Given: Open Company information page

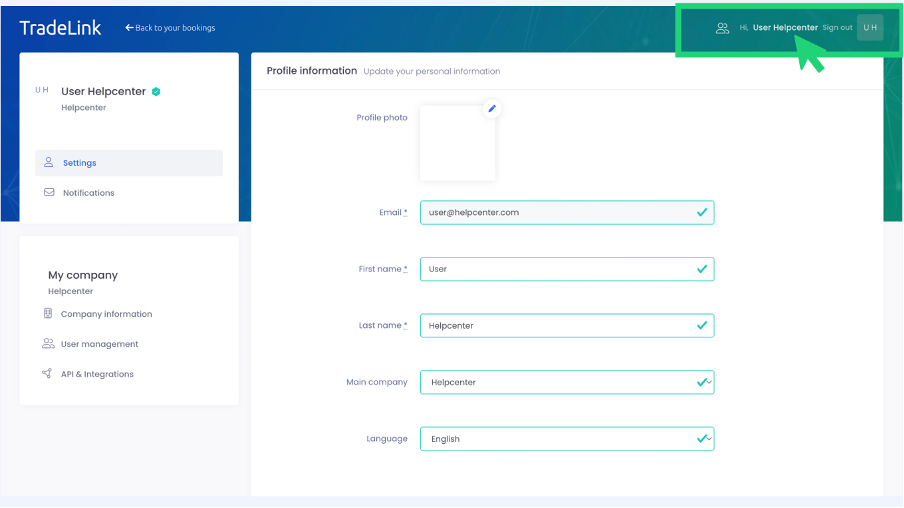Looking at the screenshot, I should click(x=106, y=314).
